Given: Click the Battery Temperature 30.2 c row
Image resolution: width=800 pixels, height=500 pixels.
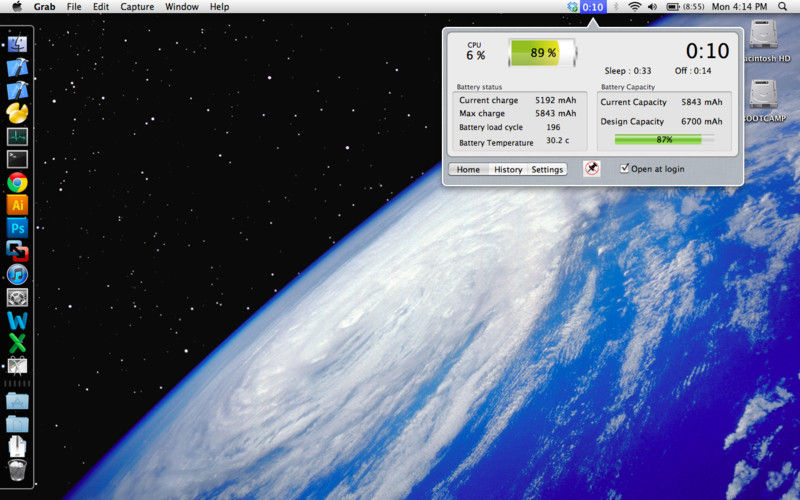Looking at the screenshot, I should [x=514, y=142].
